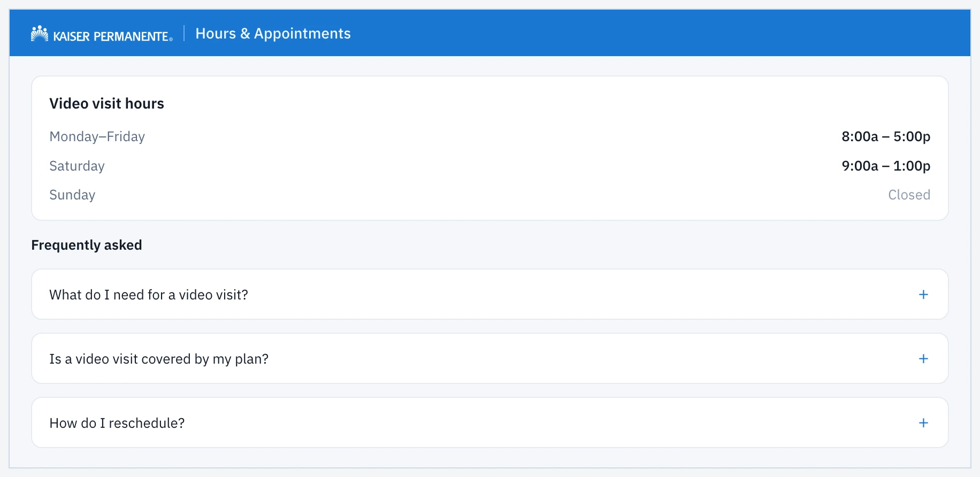980x477 pixels.
Task: Select the Saturday row label
Action: tap(77, 166)
